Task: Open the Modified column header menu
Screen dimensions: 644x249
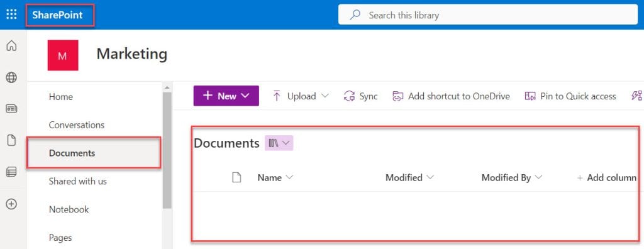Action: 409,177
